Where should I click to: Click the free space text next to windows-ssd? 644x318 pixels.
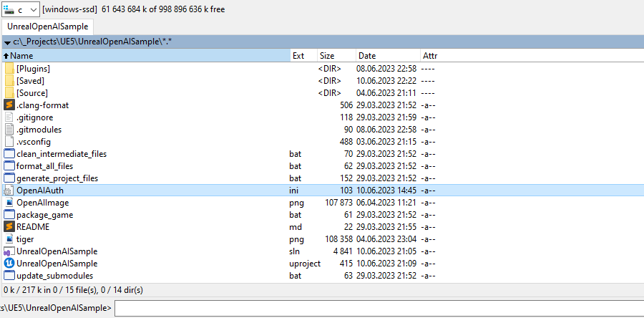163,9
